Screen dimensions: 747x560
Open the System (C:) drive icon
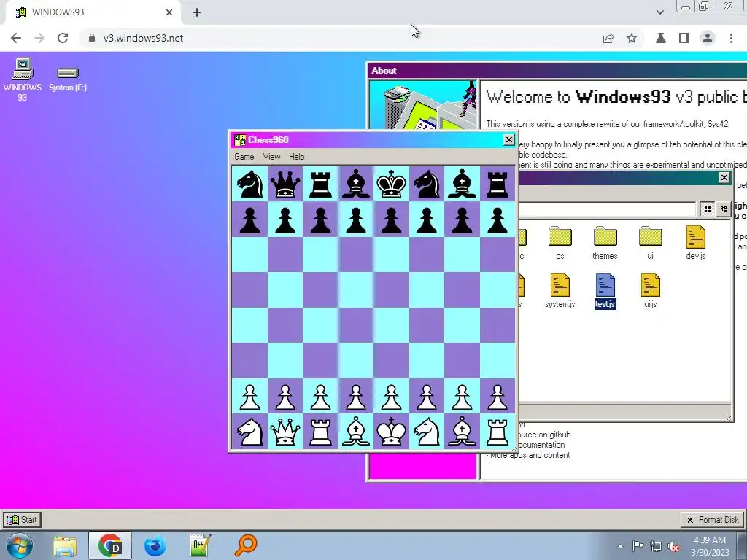(67, 79)
